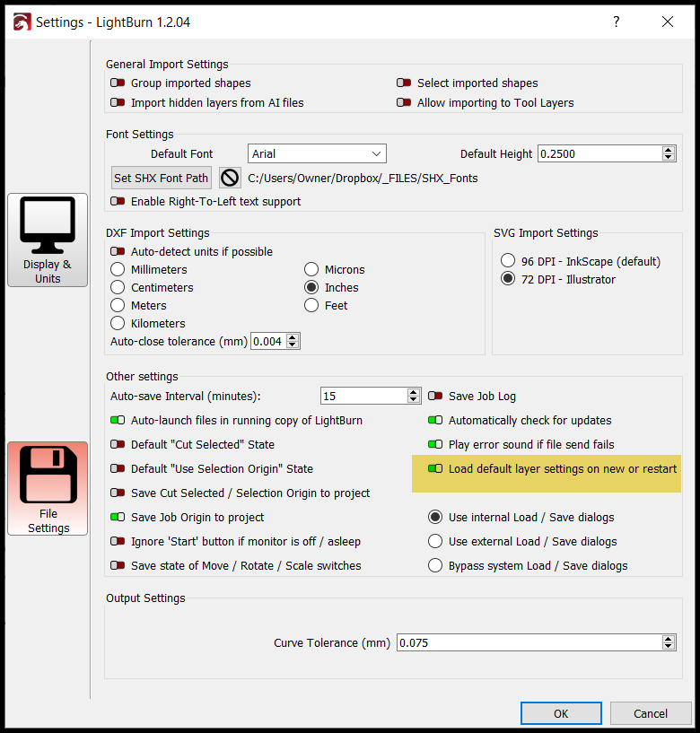
Task: Open the Default Font dropdown
Action: (x=317, y=153)
